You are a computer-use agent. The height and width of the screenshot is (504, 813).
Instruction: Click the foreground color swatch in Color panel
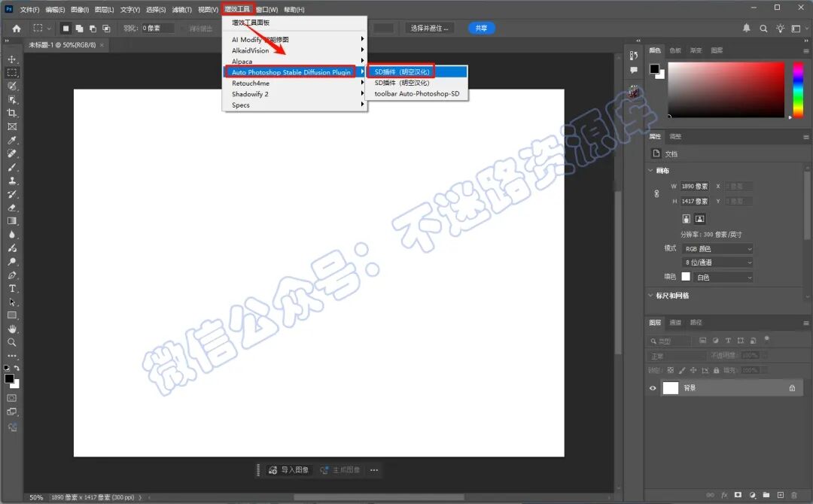click(654, 68)
